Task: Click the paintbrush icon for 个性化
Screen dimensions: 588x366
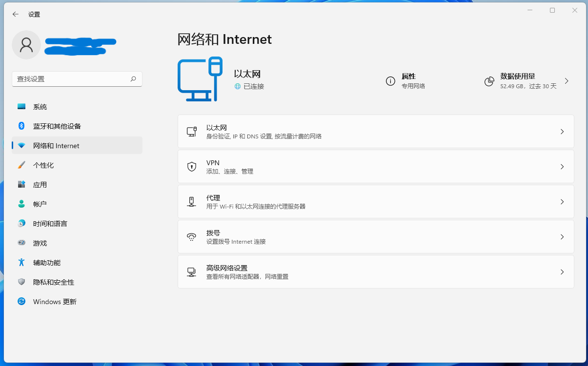Action: tap(21, 165)
